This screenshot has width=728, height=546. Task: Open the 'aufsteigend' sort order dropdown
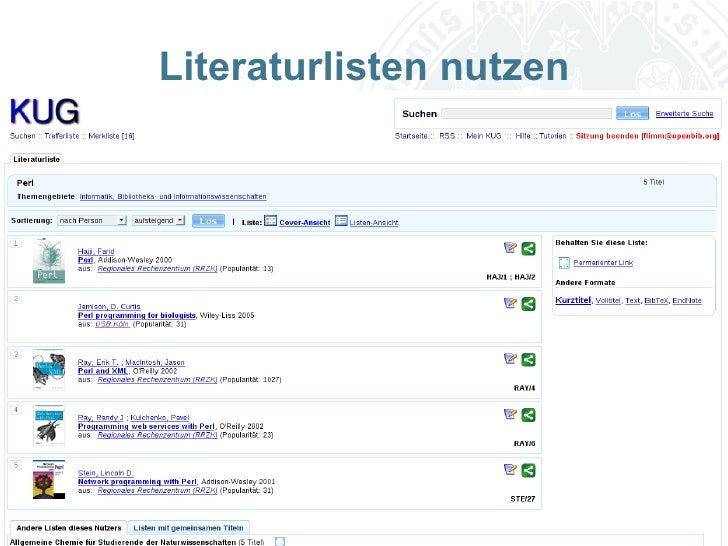158,221
